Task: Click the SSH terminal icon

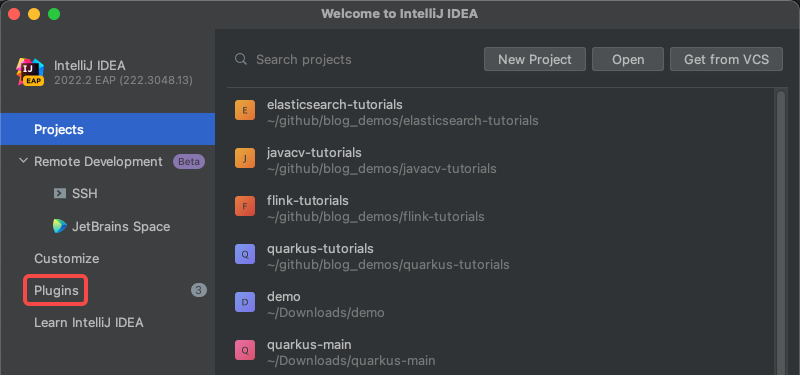Action: point(60,193)
